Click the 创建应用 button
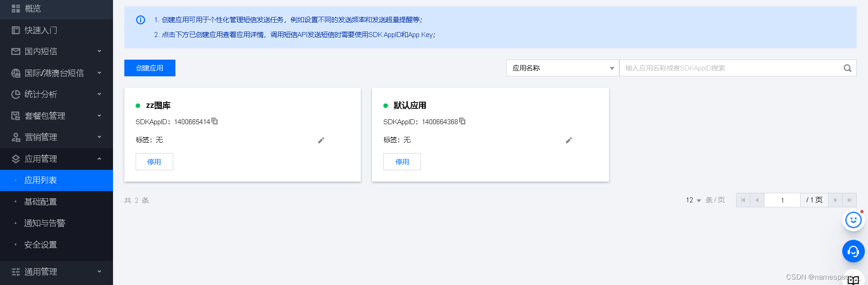The width and height of the screenshot is (868, 285). pos(150,68)
